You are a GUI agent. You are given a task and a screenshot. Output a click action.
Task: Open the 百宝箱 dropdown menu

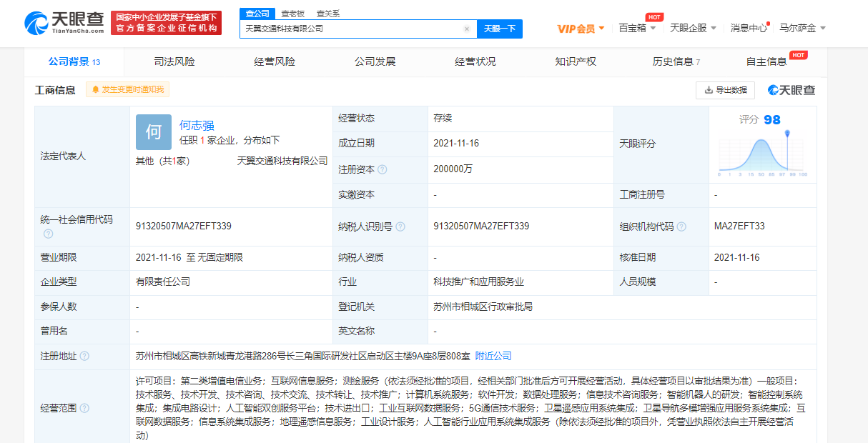[x=636, y=29]
